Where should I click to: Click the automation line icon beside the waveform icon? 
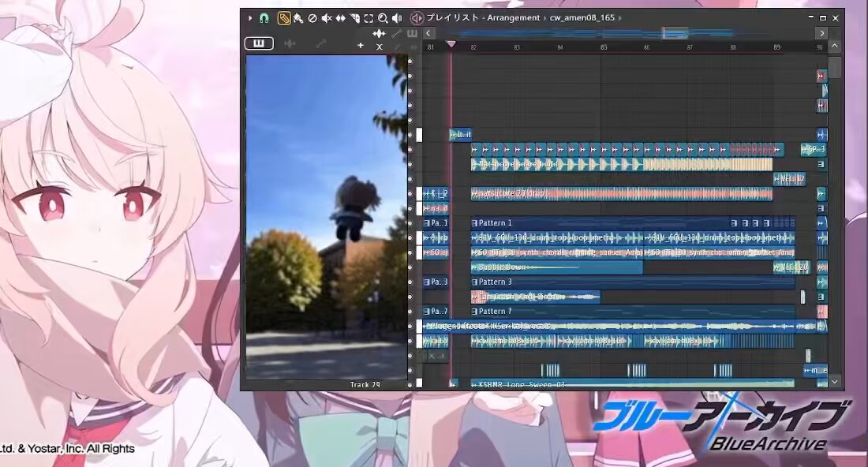[x=396, y=34]
